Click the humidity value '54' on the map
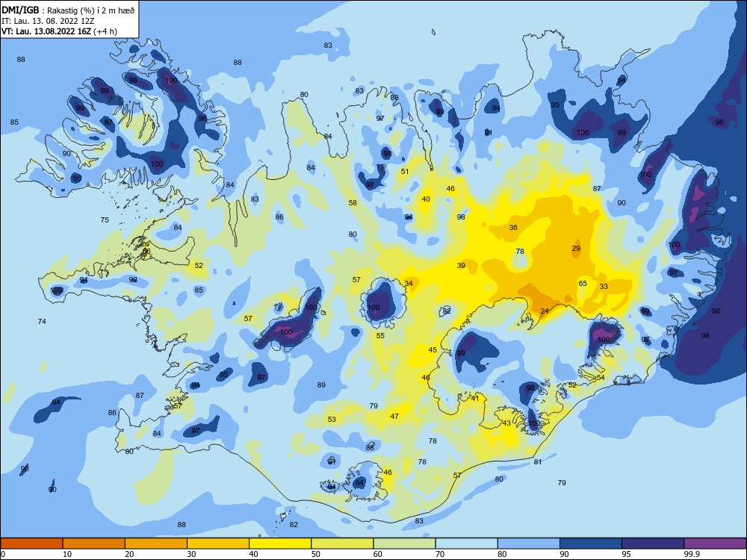Screen dimensions: 747x560 [601, 378]
